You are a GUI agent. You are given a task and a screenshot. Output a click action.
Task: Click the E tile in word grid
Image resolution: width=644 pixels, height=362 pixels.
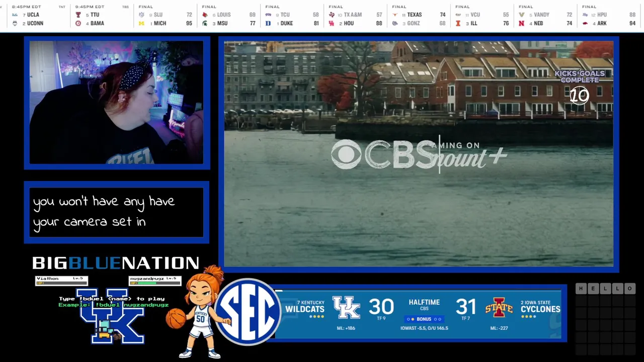click(x=594, y=289)
